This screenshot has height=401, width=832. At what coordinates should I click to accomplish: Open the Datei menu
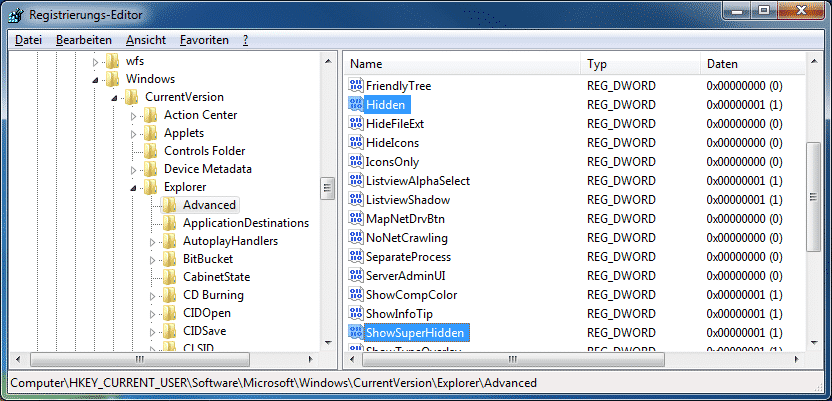(x=29, y=40)
